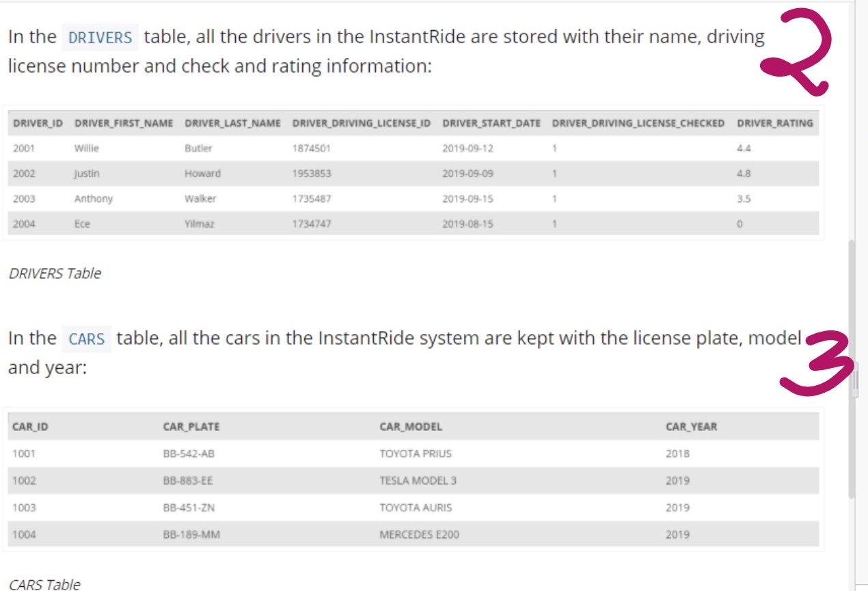Viewport: 868px width, 591px height.
Task: Click start date 2019-08-15
Action: click(468, 224)
